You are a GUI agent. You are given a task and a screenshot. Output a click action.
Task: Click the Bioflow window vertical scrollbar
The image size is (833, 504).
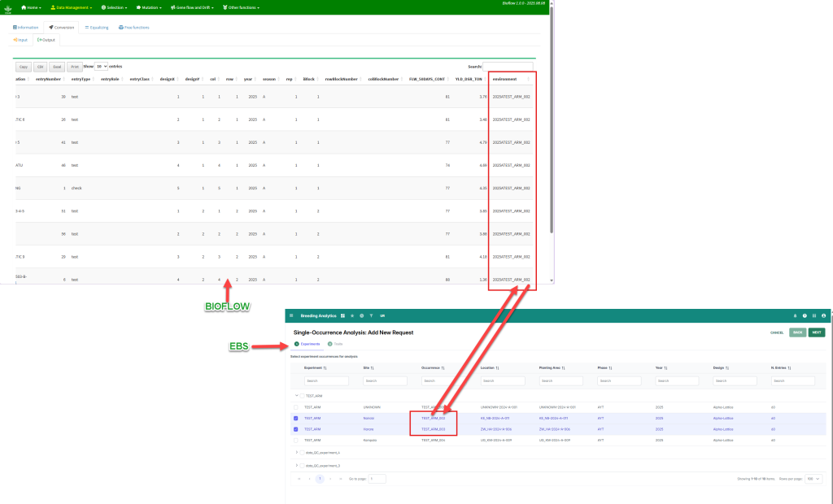tap(552, 122)
